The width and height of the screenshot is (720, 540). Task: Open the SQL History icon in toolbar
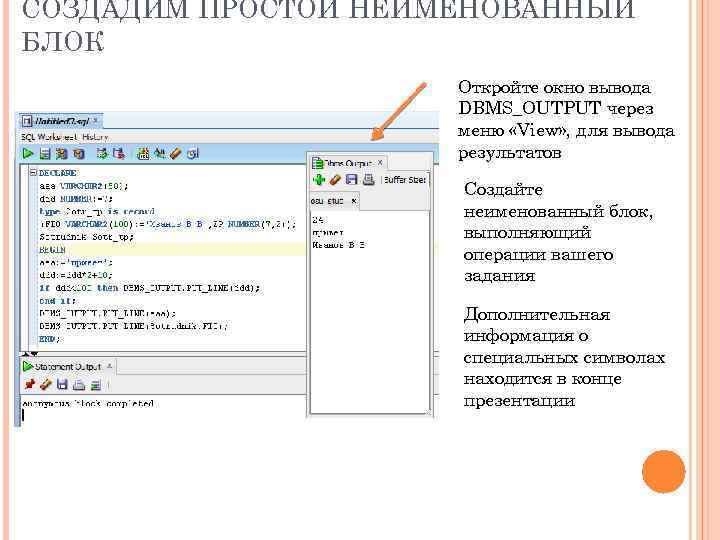coord(193,153)
